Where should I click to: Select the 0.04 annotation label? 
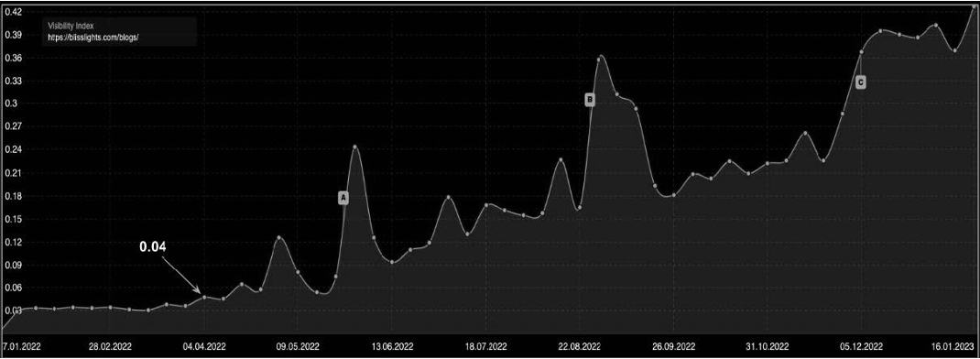click(153, 247)
